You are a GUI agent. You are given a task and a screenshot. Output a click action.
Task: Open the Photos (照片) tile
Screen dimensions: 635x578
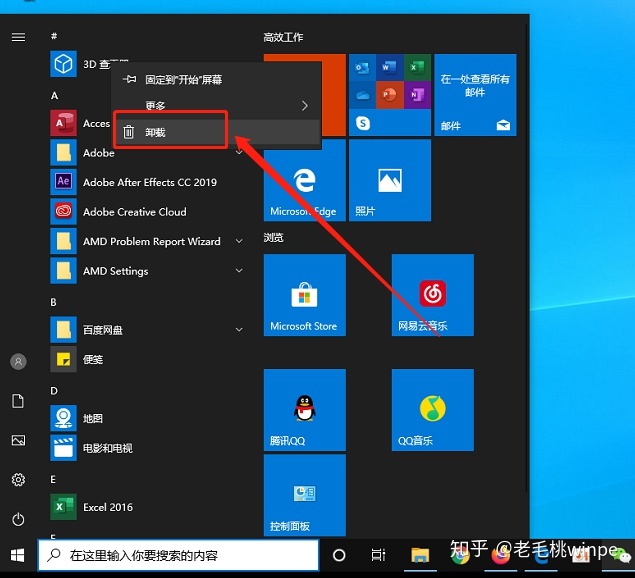(x=390, y=180)
